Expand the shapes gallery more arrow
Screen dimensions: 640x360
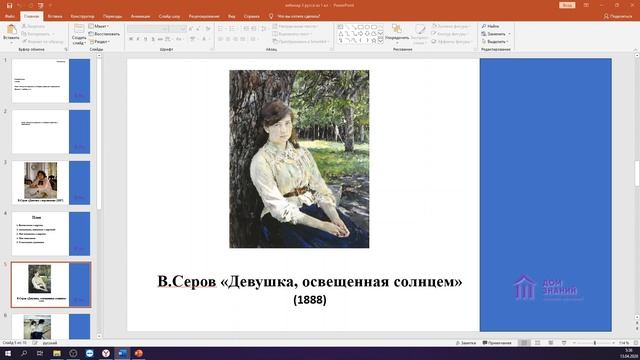click(x=380, y=41)
